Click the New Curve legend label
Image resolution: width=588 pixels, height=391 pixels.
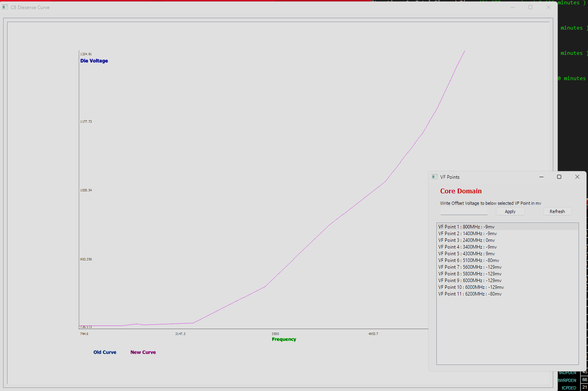coord(143,352)
